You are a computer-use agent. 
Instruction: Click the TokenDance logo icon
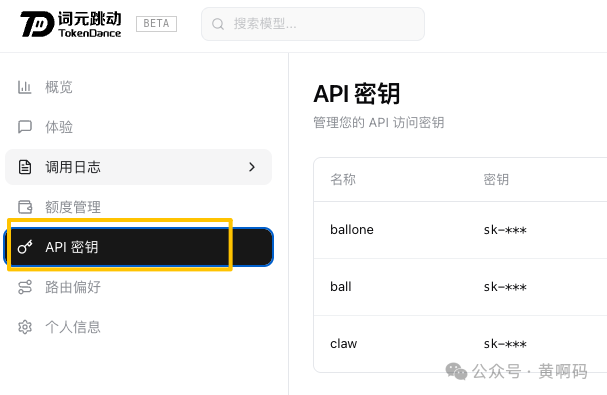pos(37,24)
